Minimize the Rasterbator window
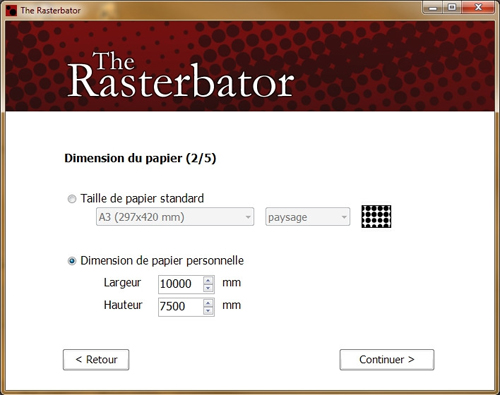Image resolution: width=500 pixels, height=395 pixels. click(x=433, y=7)
